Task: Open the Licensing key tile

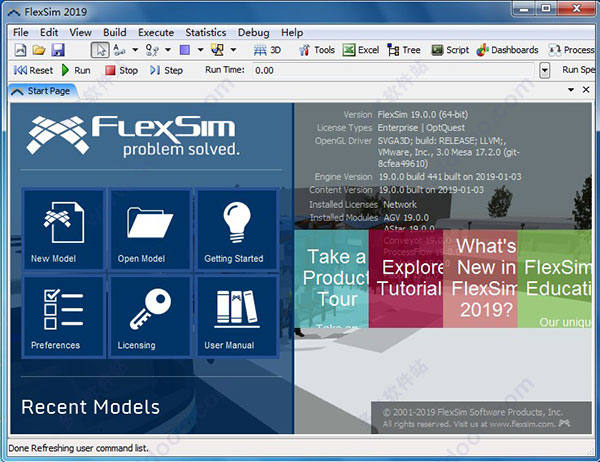Action: pos(150,317)
